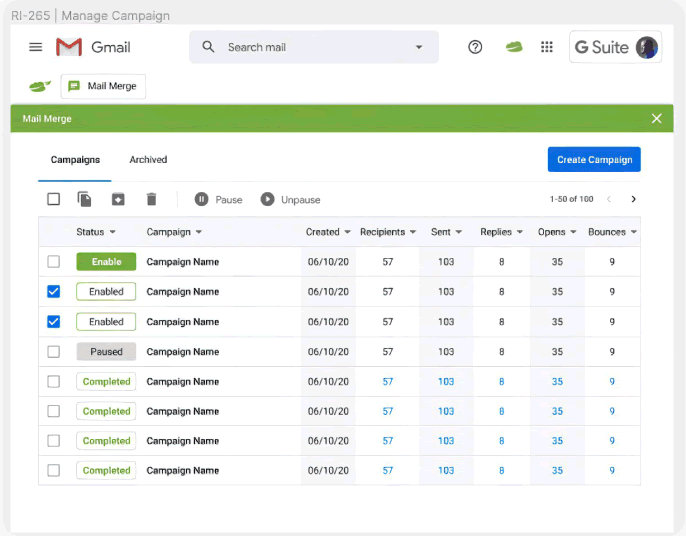Delete selected campaigns with trash icon
This screenshot has height=536, width=686.
click(152, 199)
